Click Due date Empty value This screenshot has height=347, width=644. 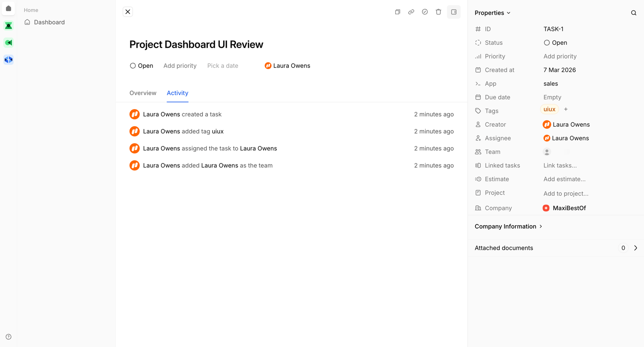pos(552,97)
